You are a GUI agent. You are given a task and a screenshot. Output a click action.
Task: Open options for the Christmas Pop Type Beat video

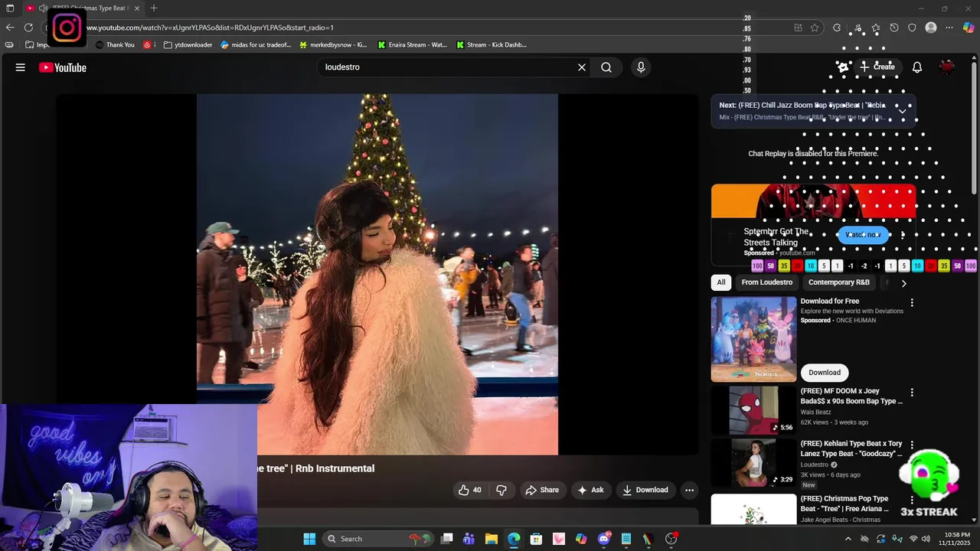pyautogui.click(x=911, y=500)
